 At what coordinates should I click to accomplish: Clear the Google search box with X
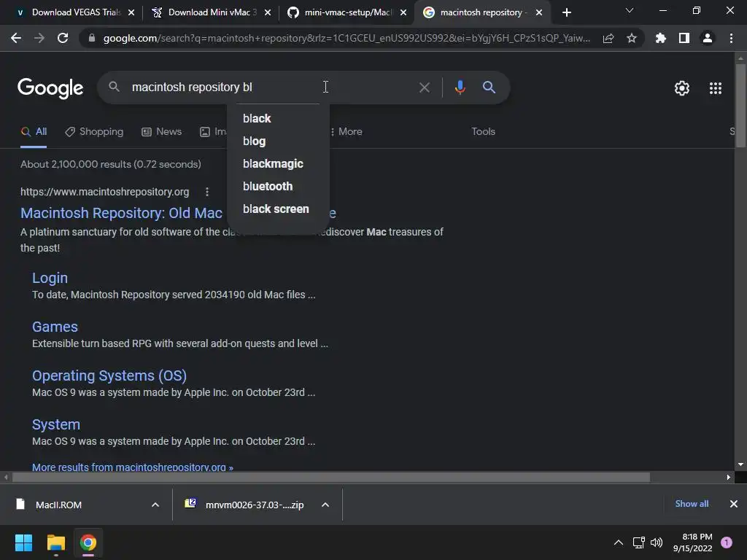point(424,87)
